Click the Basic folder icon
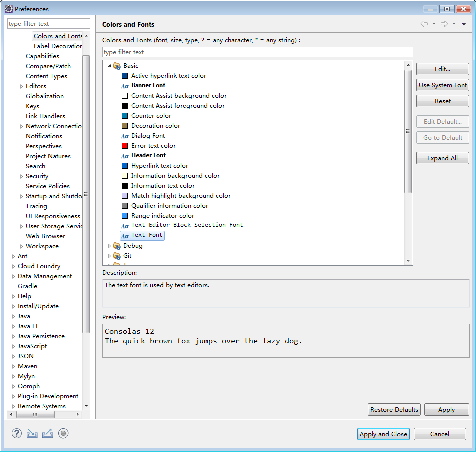 coord(117,66)
